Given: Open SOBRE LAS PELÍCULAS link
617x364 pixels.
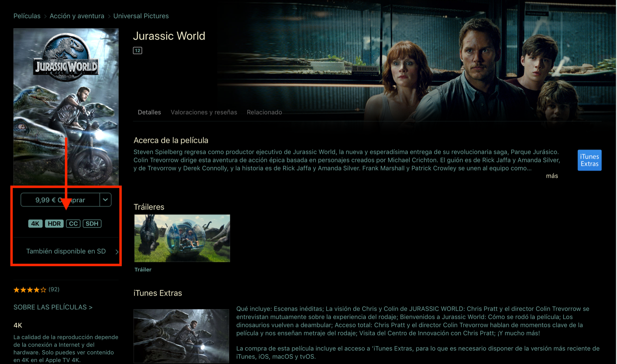Looking at the screenshot, I should pyautogui.click(x=53, y=307).
